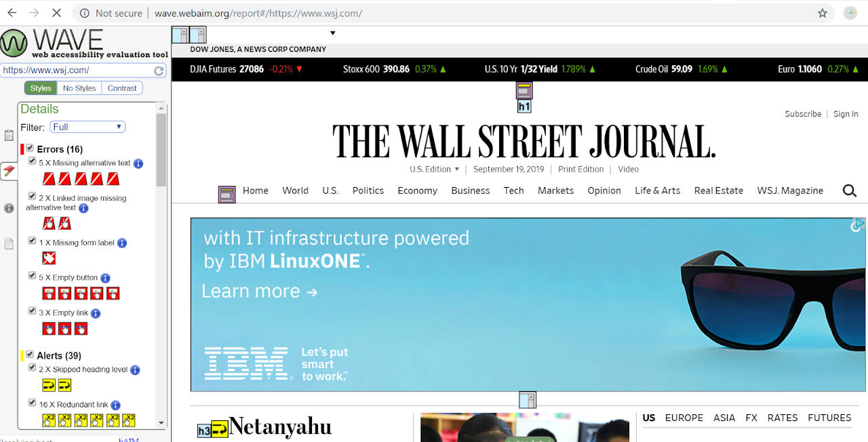Open the Details flag tab in WAVE sidebar
868x442 pixels.
[x=9, y=171]
